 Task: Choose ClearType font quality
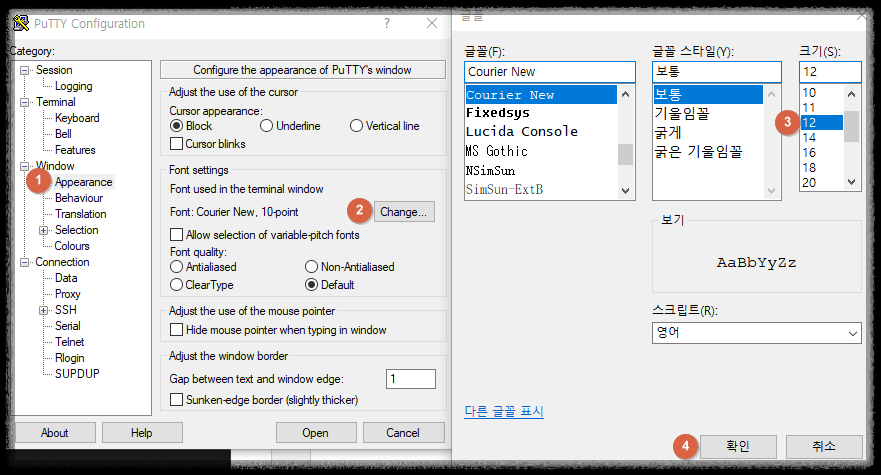[x=176, y=285]
